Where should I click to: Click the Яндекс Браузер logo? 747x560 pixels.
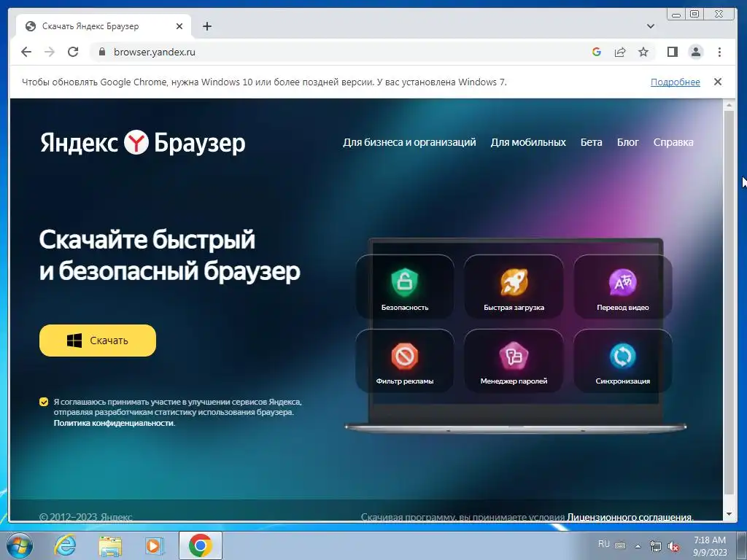pyautogui.click(x=142, y=142)
